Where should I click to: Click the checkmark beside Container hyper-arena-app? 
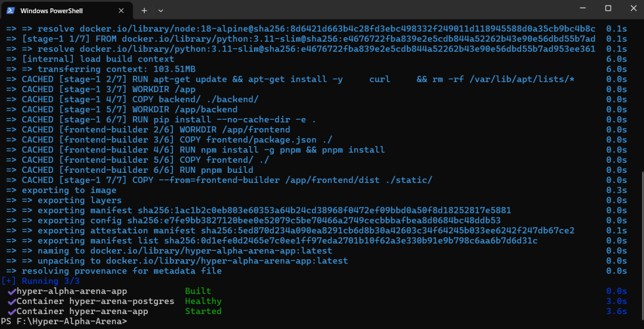(11, 311)
